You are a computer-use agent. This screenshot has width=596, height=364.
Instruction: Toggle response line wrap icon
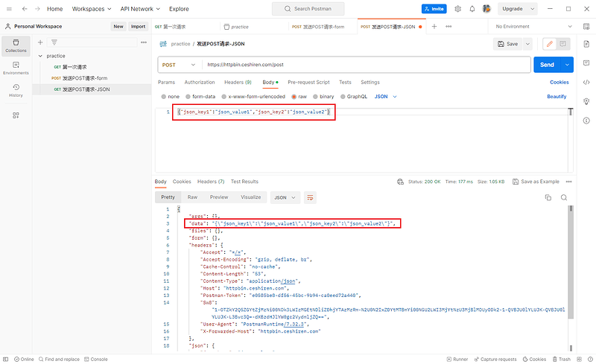[x=310, y=197]
